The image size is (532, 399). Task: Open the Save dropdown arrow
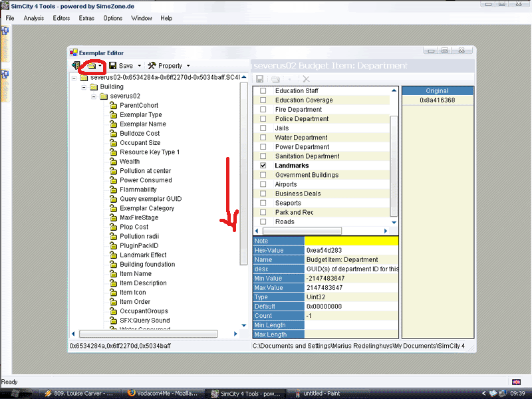click(139, 66)
